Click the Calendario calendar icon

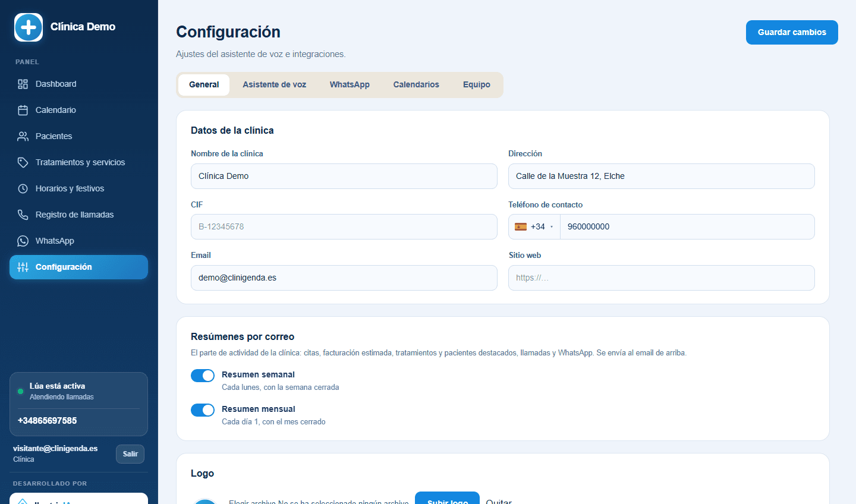(x=23, y=110)
